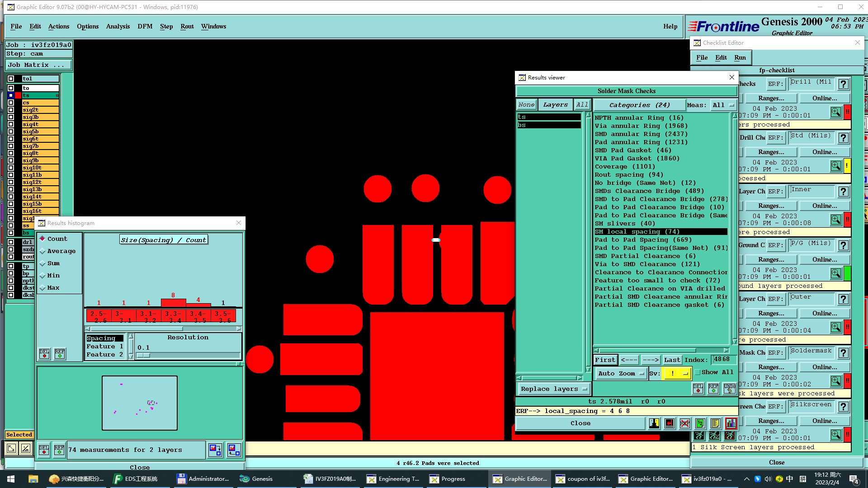Image resolution: width=868 pixels, height=488 pixels.
Task: Open results magnifier for Drill checks
Action: [836, 112]
